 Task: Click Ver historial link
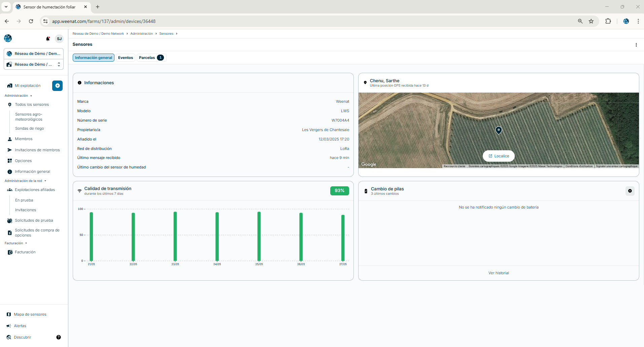(x=499, y=273)
